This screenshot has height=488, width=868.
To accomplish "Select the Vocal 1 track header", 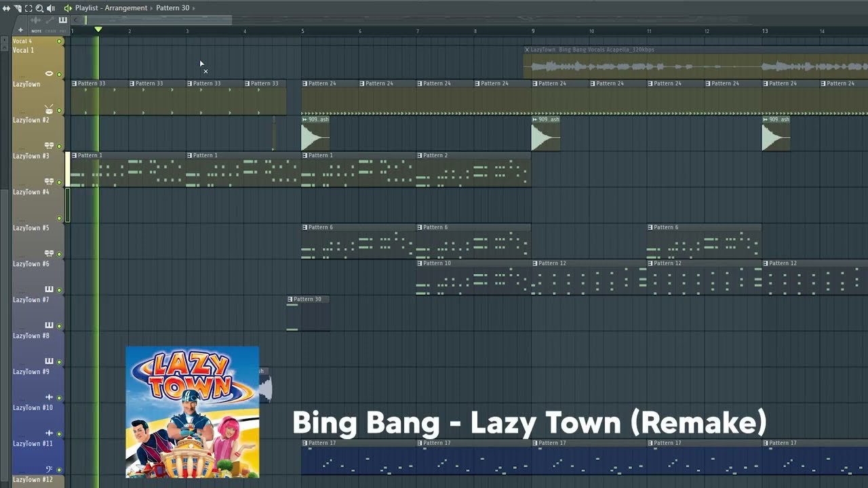I will tap(39, 62).
